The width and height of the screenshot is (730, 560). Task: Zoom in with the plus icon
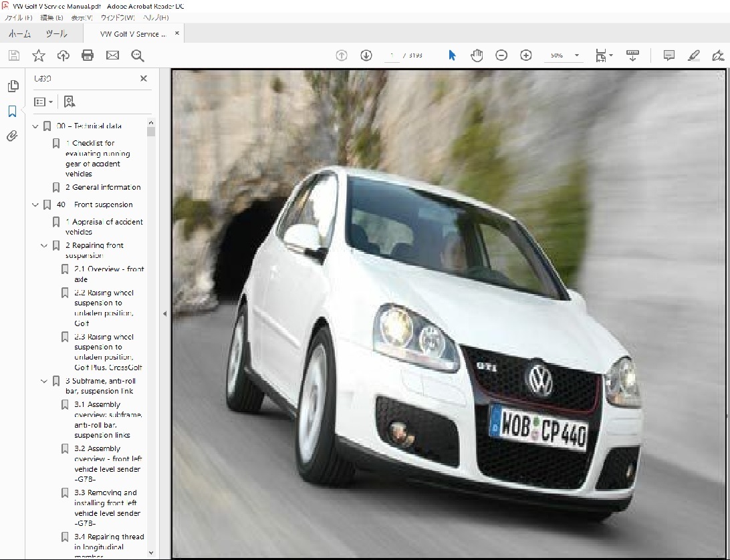[526, 55]
